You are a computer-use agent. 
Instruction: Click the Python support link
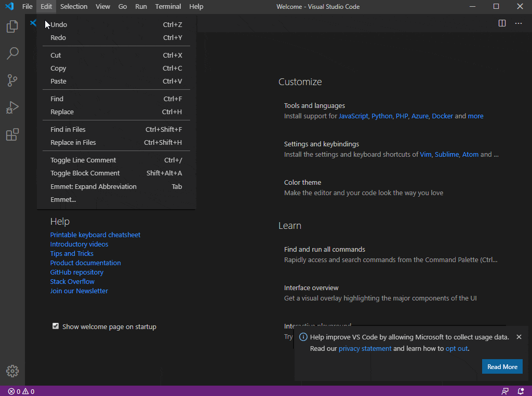click(382, 116)
